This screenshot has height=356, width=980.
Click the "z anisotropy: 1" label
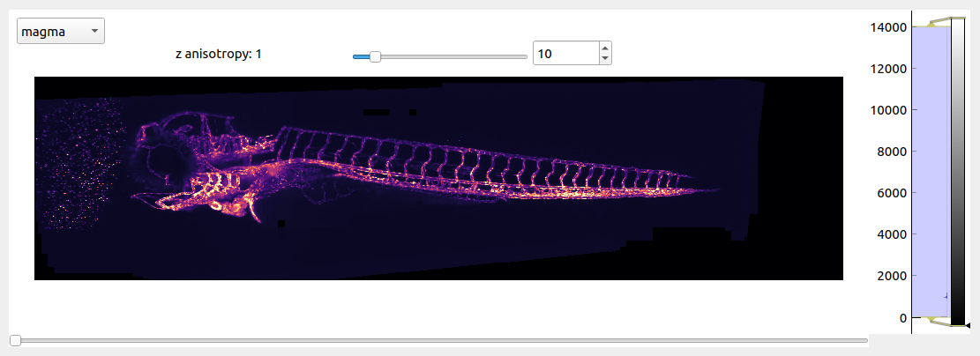tap(219, 55)
